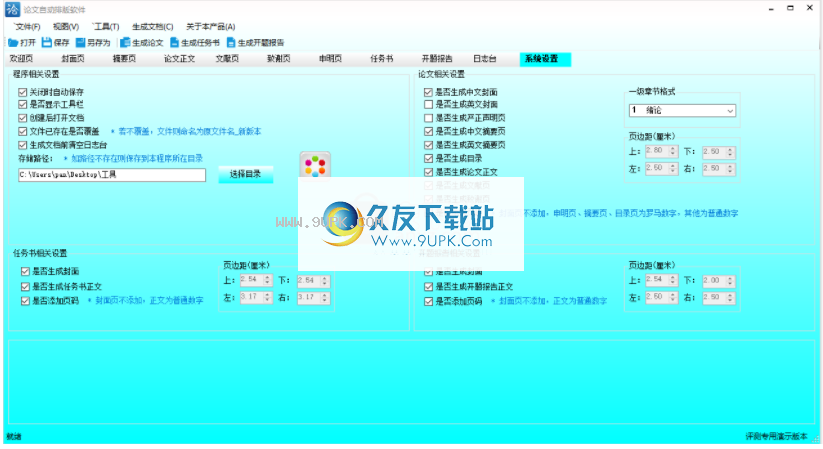This screenshot has width=823, height=449.
Task: Open the 关于本产品(A) menu
Action: pyautogui.click(x=210, y=27)
